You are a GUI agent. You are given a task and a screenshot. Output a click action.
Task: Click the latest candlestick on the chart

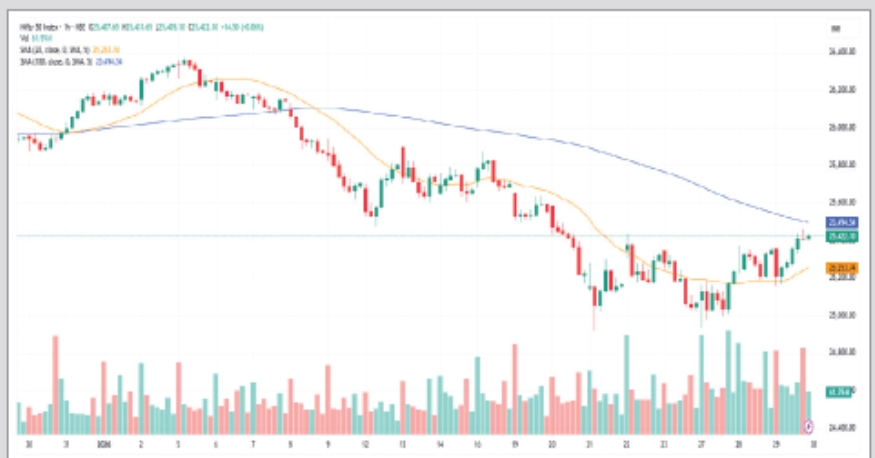coord(809,236)
